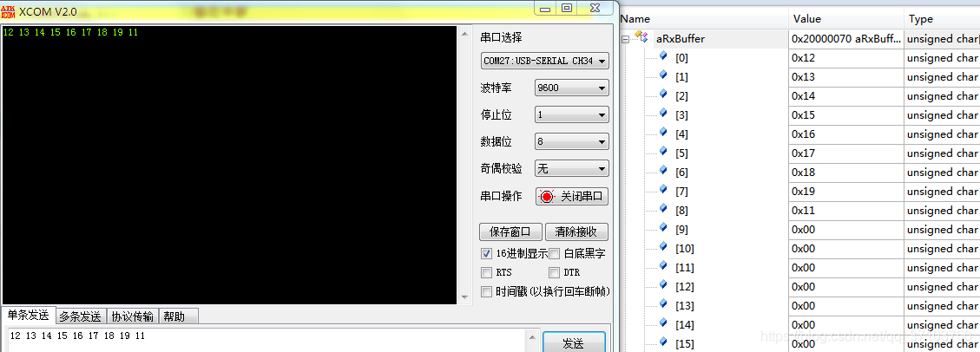Toggle the RTS checkbox
Image resolution: width=980 pixels, height=352 pixels.
pyautogui.click(x=486, y=272)
